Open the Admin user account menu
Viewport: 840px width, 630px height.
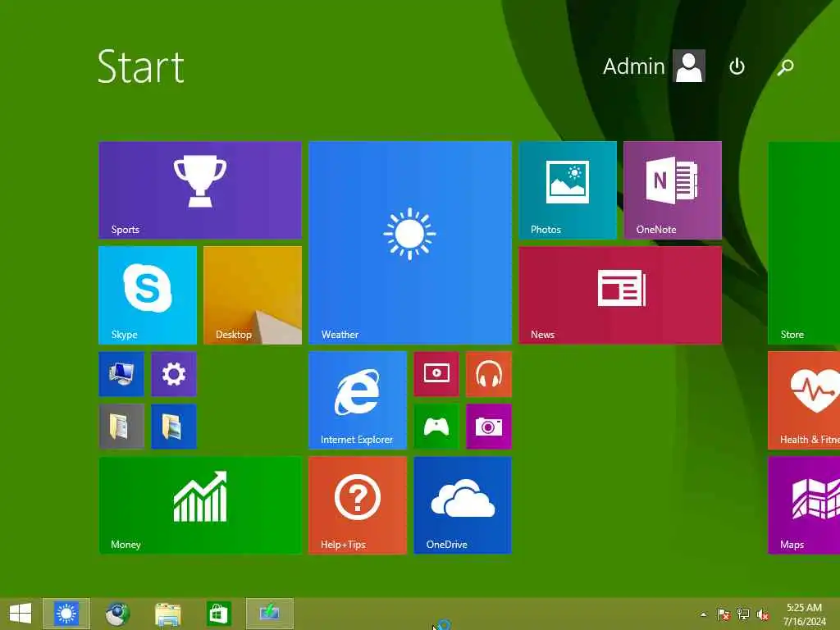click(x=654, y=66)
